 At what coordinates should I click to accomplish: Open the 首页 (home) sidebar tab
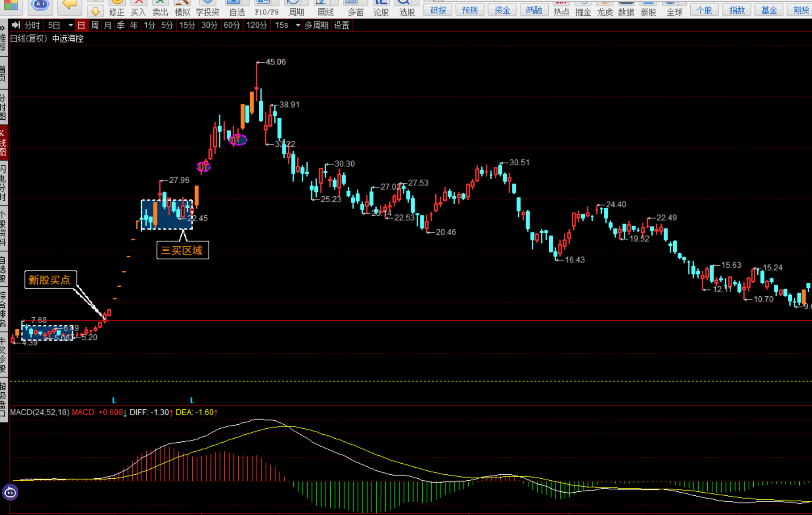pyautogui.click(x=4, y=73)
